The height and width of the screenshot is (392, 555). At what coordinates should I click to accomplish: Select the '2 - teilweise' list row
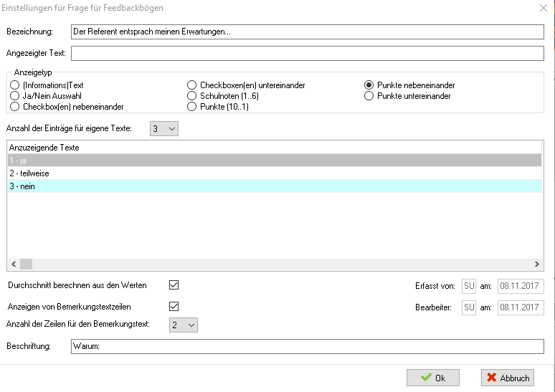(275, 173)
